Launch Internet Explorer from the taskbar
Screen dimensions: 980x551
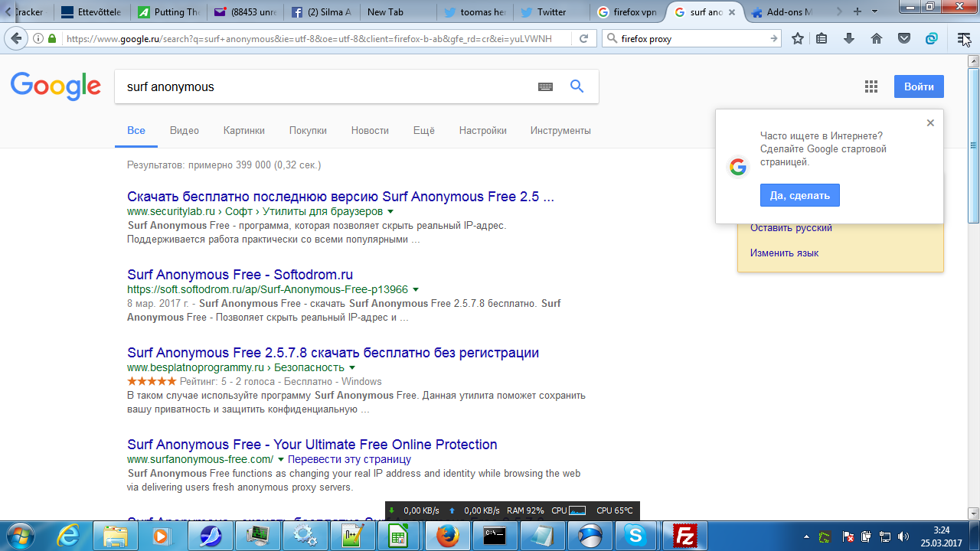click(69, 536)
